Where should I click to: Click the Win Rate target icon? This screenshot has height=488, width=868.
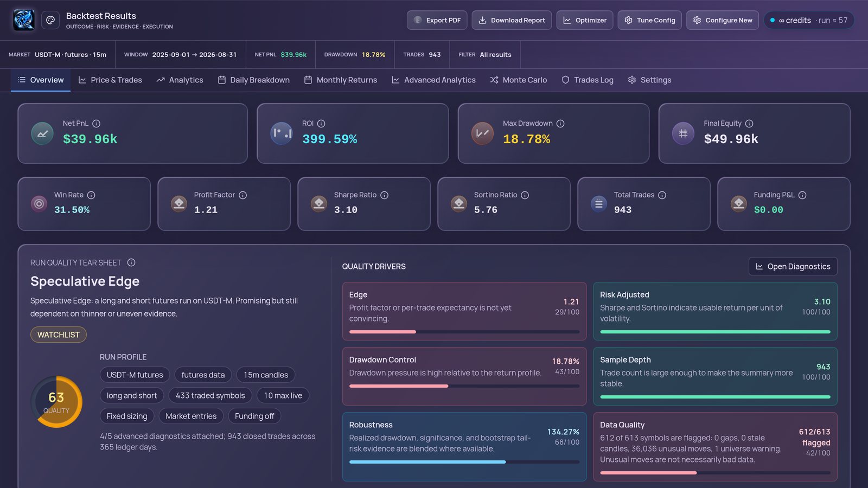(39, 204)
